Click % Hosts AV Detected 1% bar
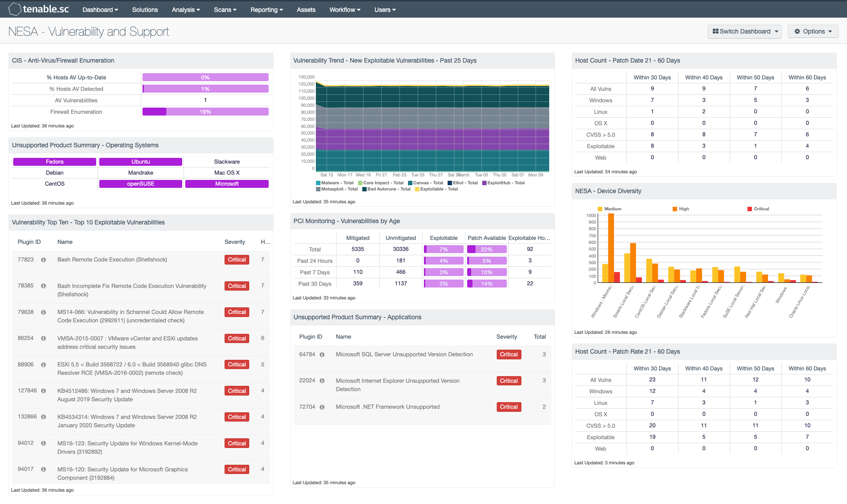 click(206, 89)
